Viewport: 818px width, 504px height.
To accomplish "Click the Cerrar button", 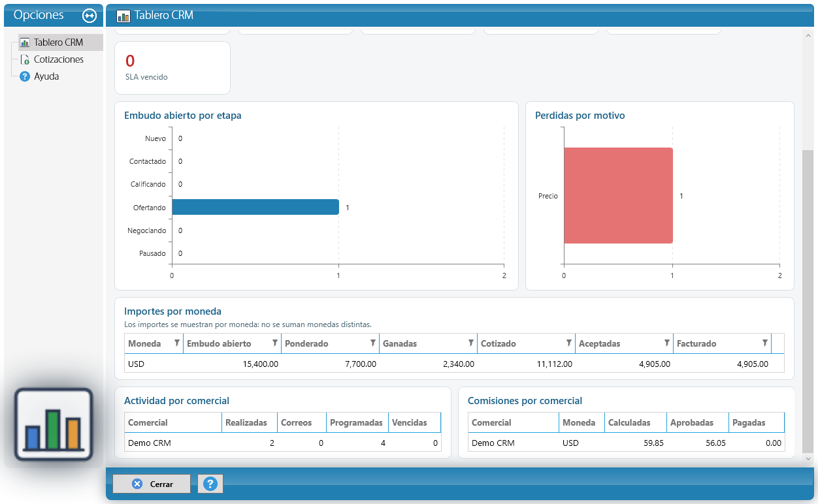I will [152, 484].
